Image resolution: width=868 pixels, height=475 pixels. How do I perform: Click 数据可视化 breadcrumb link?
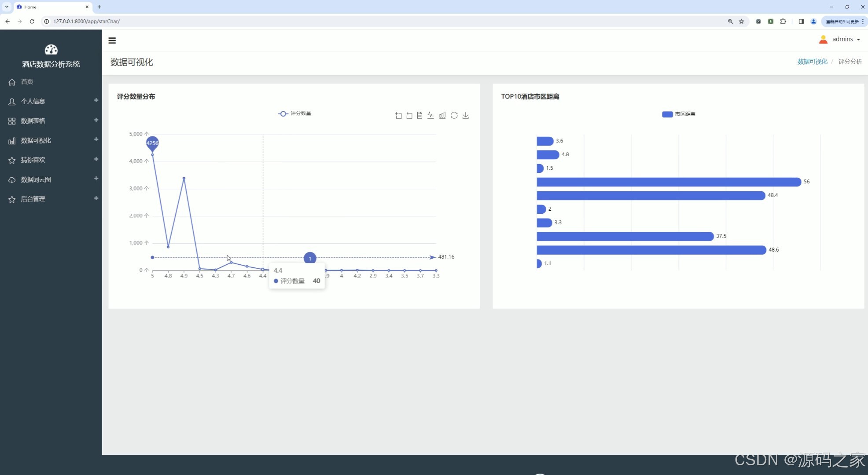click(x=812, y=62)
